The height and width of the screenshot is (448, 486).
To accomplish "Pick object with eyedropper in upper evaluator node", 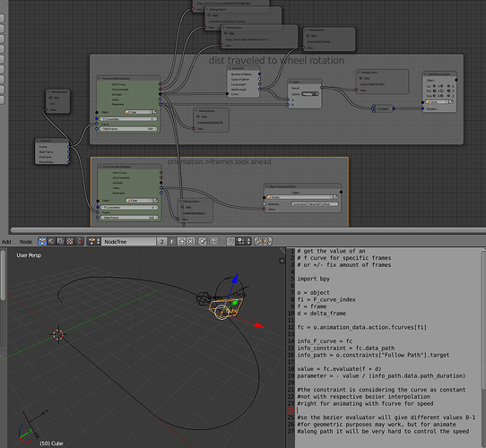I will point(154,112).
